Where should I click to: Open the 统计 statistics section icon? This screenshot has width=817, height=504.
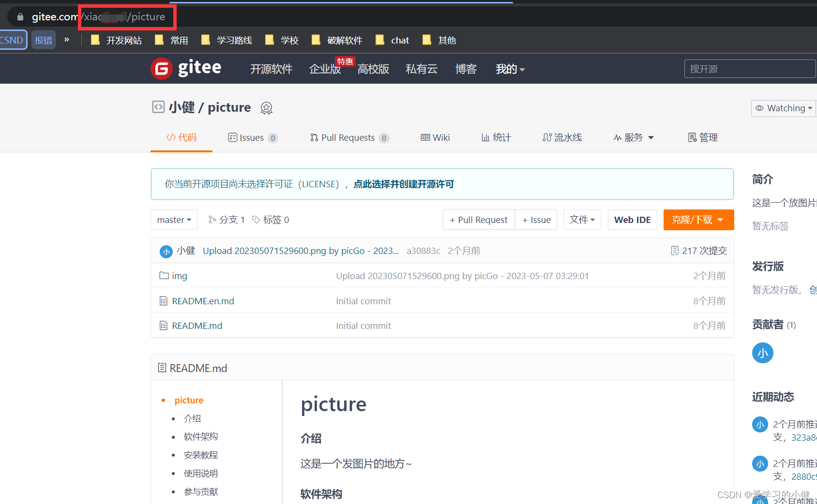(x=485, y=137)
